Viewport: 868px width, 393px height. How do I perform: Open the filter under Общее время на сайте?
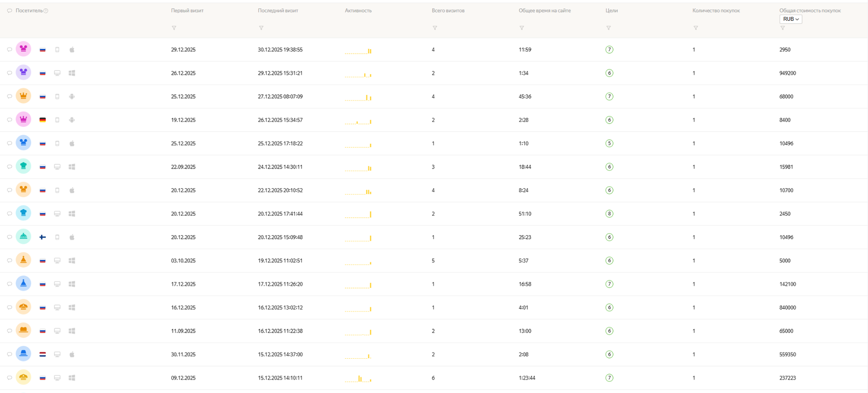[521, 28]
